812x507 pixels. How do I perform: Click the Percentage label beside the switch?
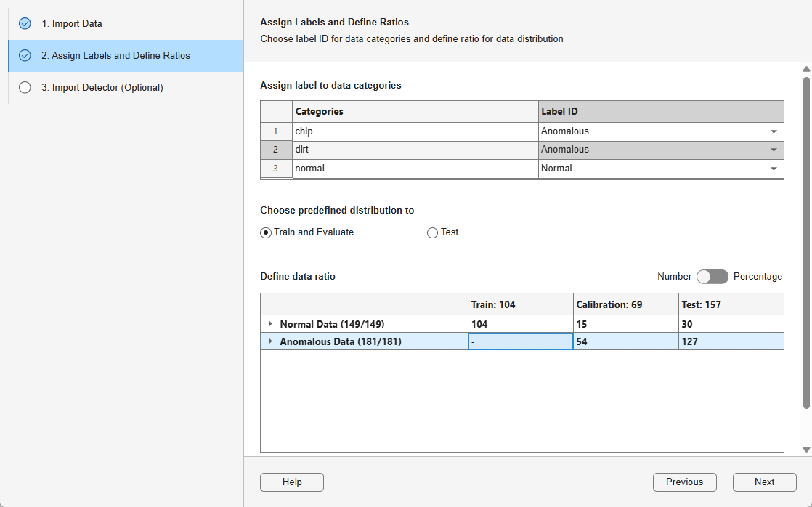758,277
